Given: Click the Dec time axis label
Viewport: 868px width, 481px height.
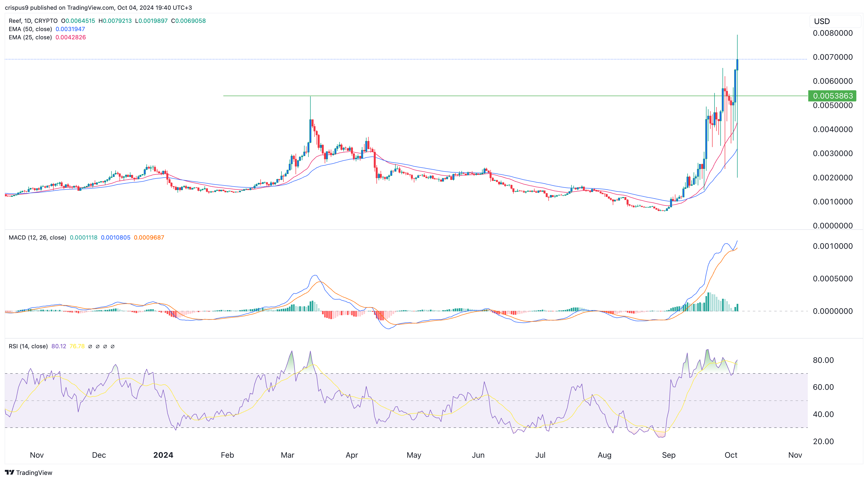Looking at the screenshot, I should (x=99, y=455).
